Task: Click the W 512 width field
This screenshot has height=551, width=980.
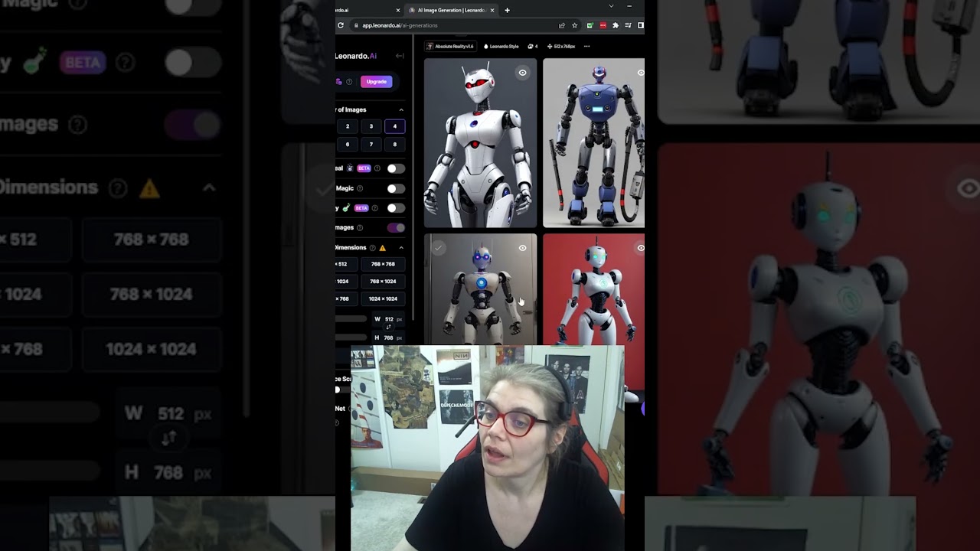Action: [x=388, y=319]
